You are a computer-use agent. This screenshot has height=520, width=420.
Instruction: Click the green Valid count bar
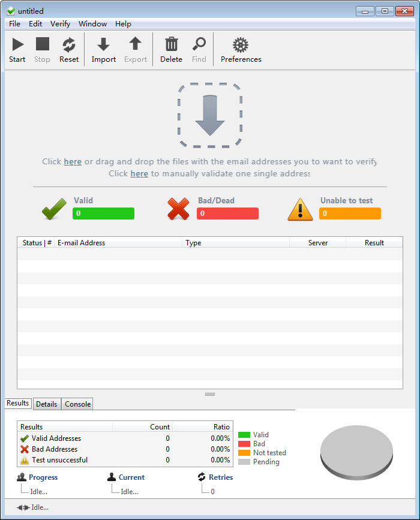coord(104,214)
